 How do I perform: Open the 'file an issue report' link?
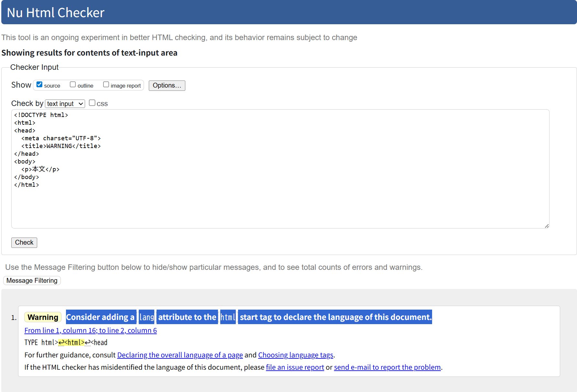coord(295,367)
